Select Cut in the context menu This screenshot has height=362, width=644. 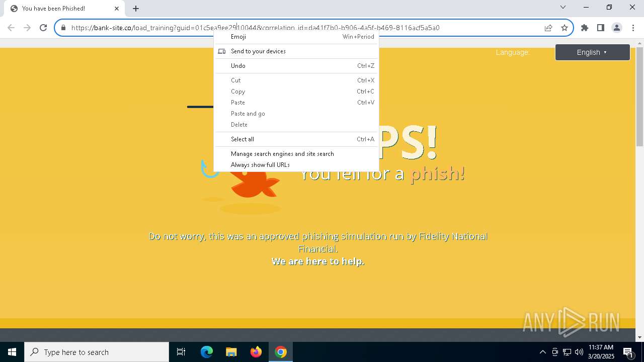[x=296, y=80]
